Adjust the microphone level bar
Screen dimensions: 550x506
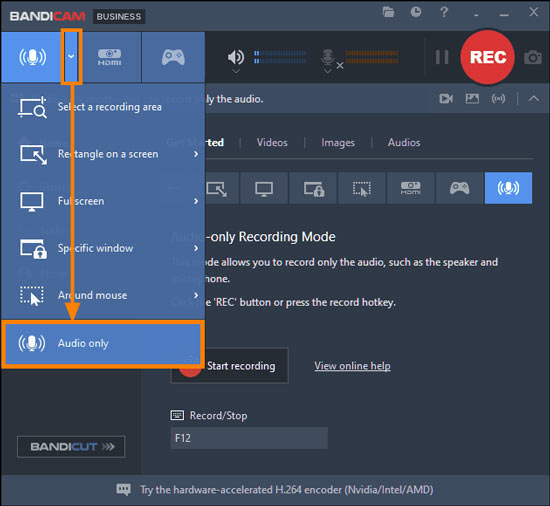coord(372,57)
